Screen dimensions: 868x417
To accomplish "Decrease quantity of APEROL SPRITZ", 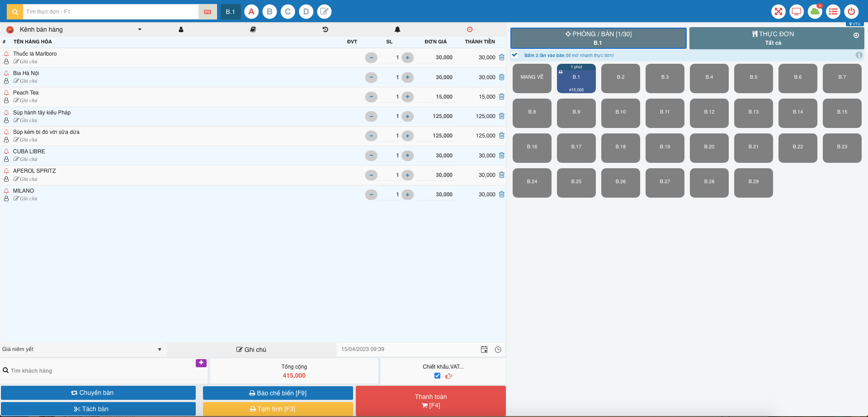I will (371, 175).
